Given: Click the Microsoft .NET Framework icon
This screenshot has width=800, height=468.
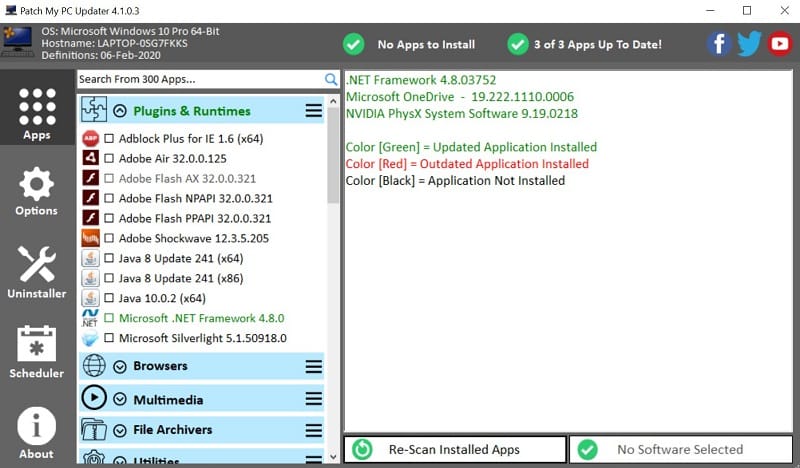Looking at the screenshot, I should click(x=90, y=317).
